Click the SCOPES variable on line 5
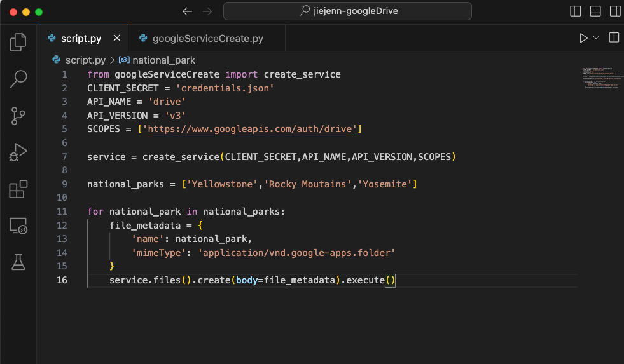Screen dimensions: 624x364 pos(104,129)
